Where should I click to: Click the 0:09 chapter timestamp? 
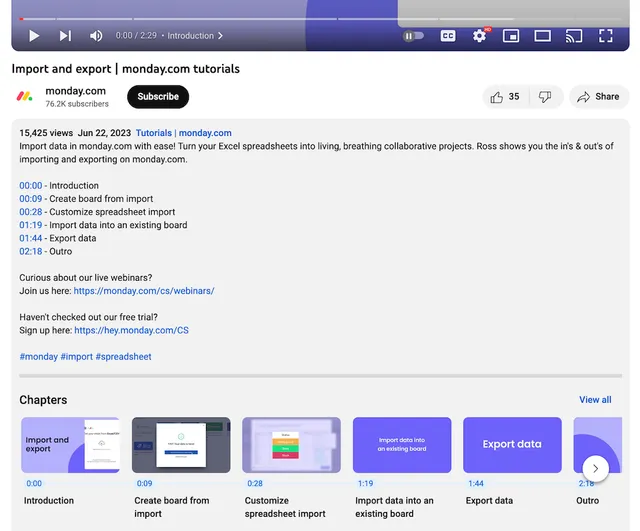point(144,484)
